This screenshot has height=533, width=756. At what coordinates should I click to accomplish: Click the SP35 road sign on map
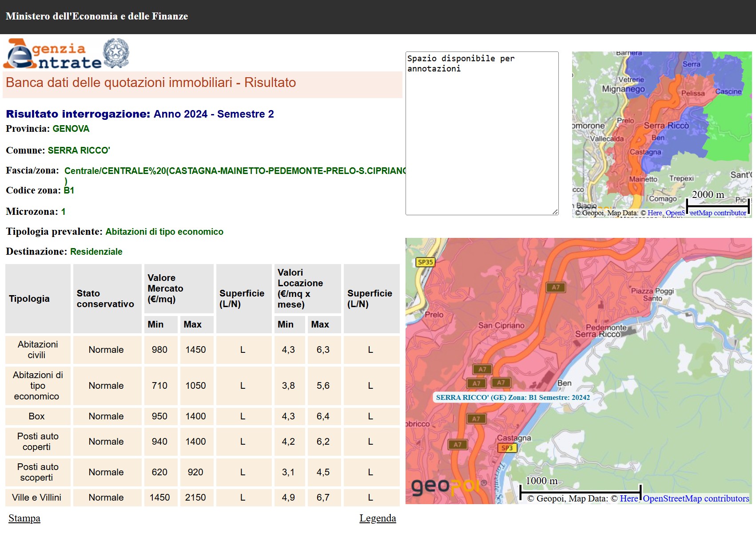(425, 262)
